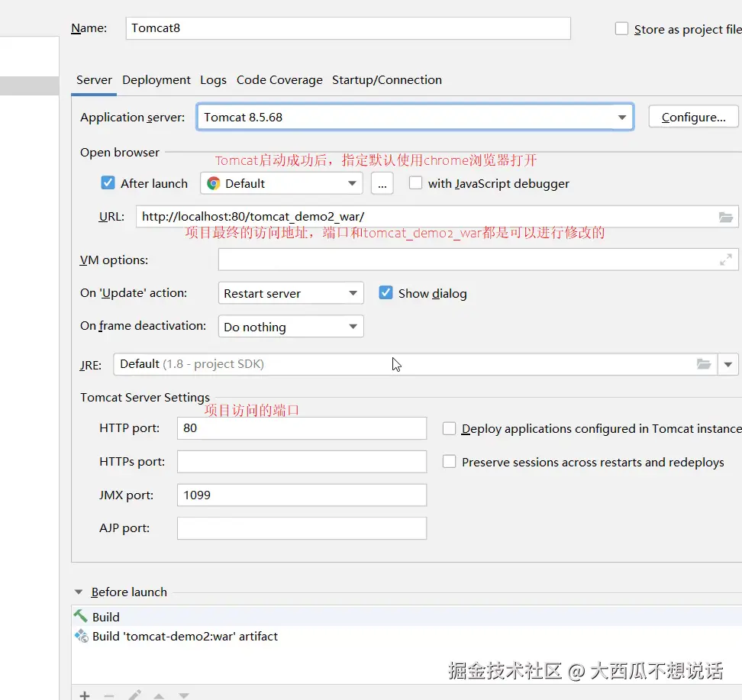Switch to the Deployment tab
Viewport: 742px width, 700px height.
coord(156,80)
